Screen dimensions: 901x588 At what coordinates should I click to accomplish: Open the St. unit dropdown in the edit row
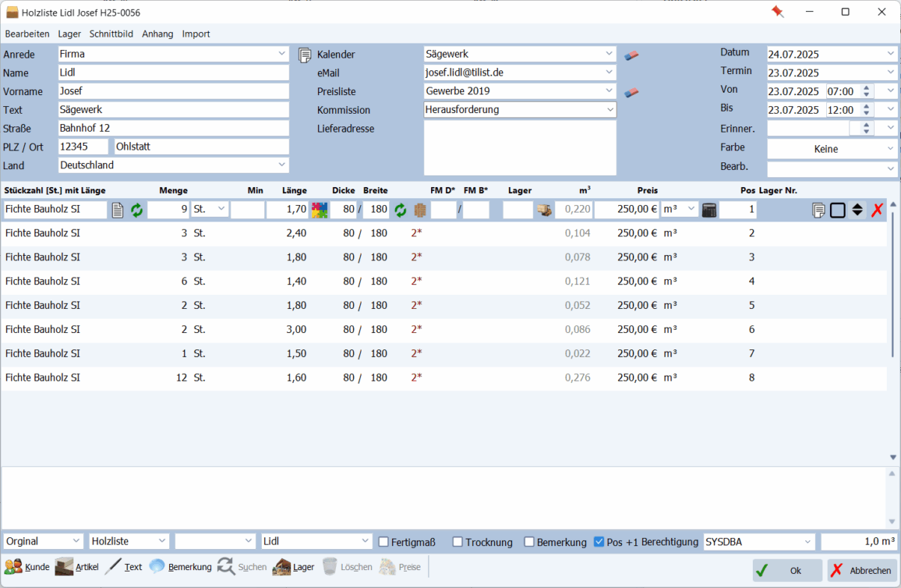(222, 209)
